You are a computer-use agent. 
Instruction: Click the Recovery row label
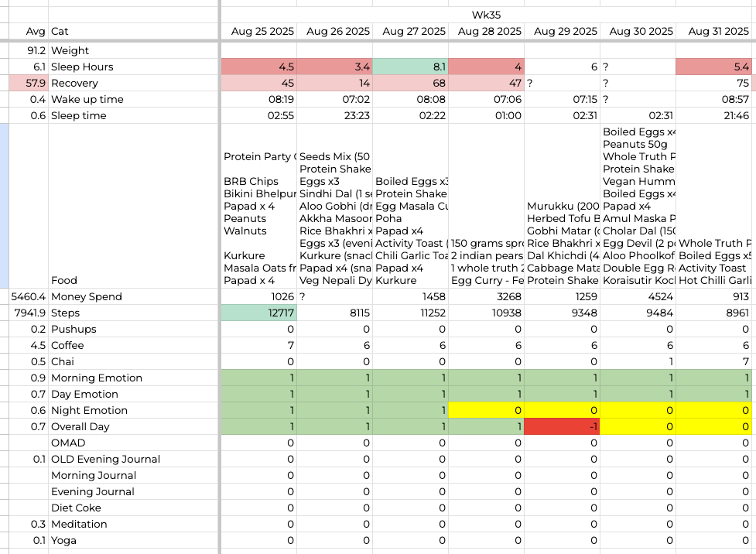[74, 83]
